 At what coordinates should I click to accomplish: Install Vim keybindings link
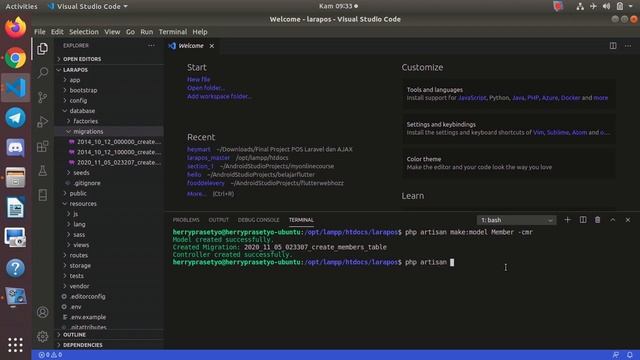(x=538, y=133)
